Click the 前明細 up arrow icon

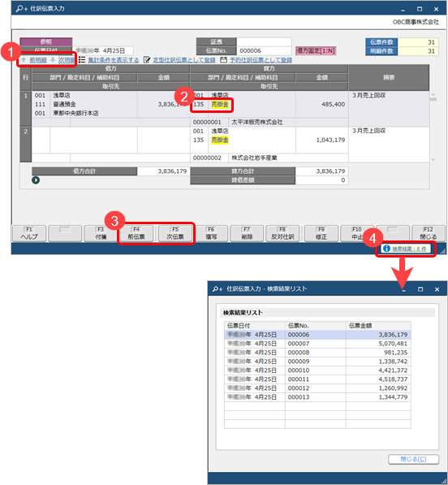coord(24,59)
